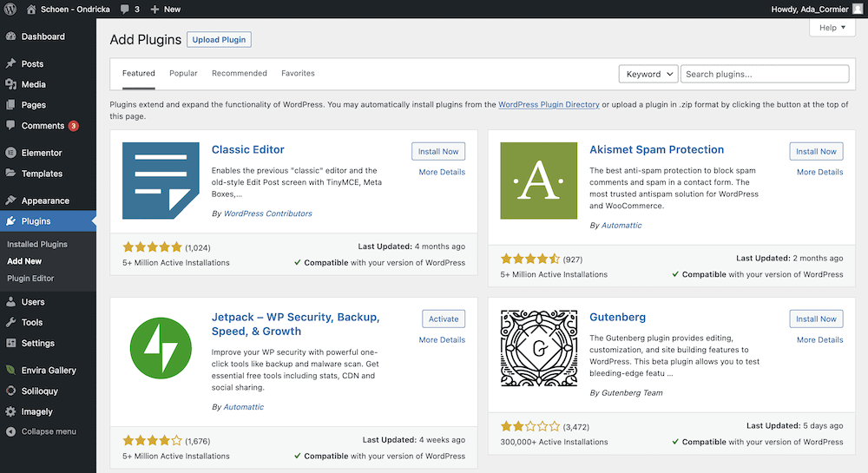Click the Comments bubble icon in sidebar
868x473 pixels.
10,126
